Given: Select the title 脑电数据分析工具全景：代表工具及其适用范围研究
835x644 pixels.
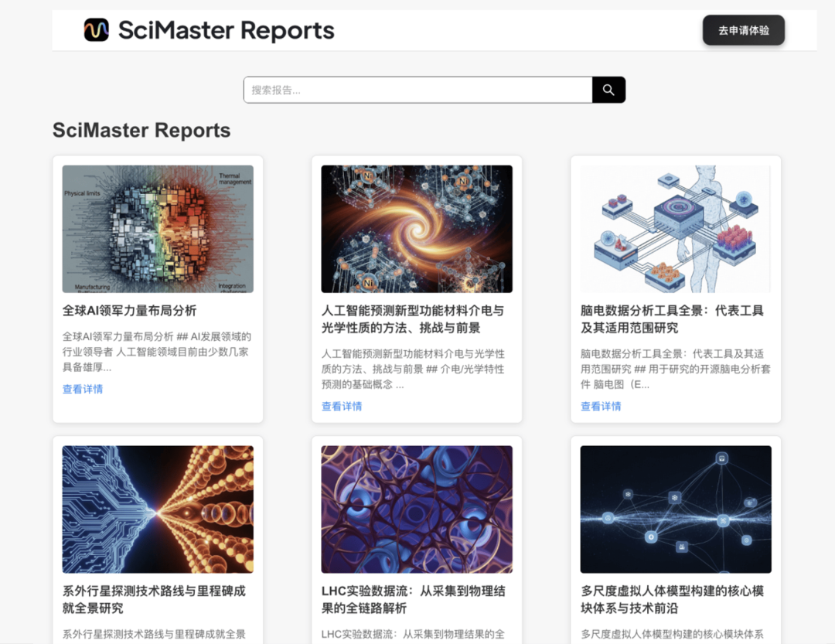Looking at the screenshot, I should click(672, 319).
